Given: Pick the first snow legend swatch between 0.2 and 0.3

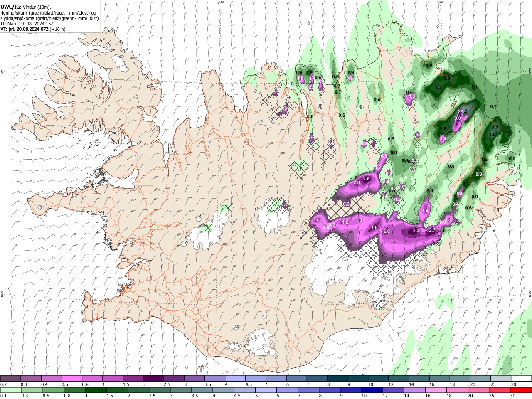Looking at the screenshot, I should [10, 379].
